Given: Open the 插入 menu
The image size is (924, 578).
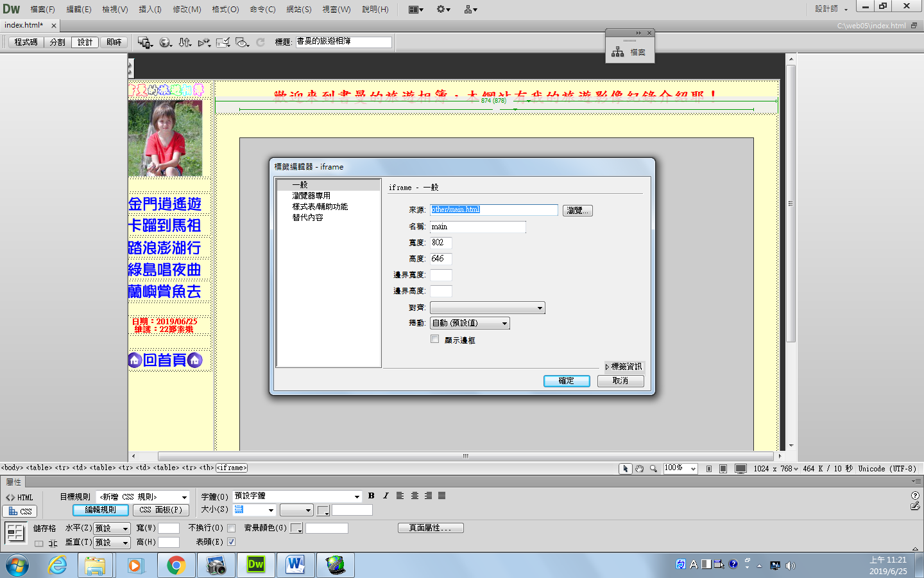Looking at the screenshot, I should [x=150, y=10].
